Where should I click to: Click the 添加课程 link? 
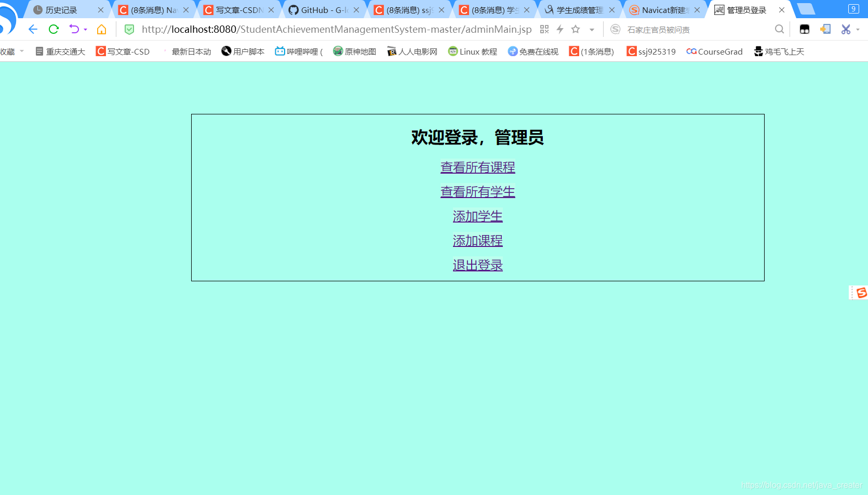point(478,241)
